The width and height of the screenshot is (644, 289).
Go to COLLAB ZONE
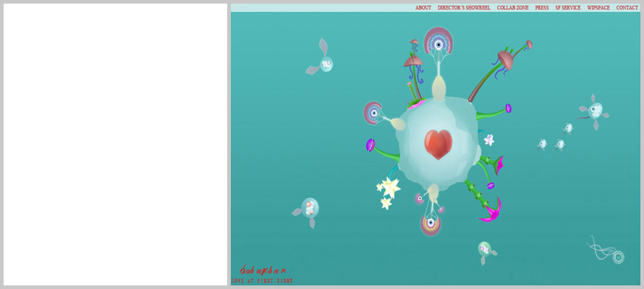coord(512,8)
